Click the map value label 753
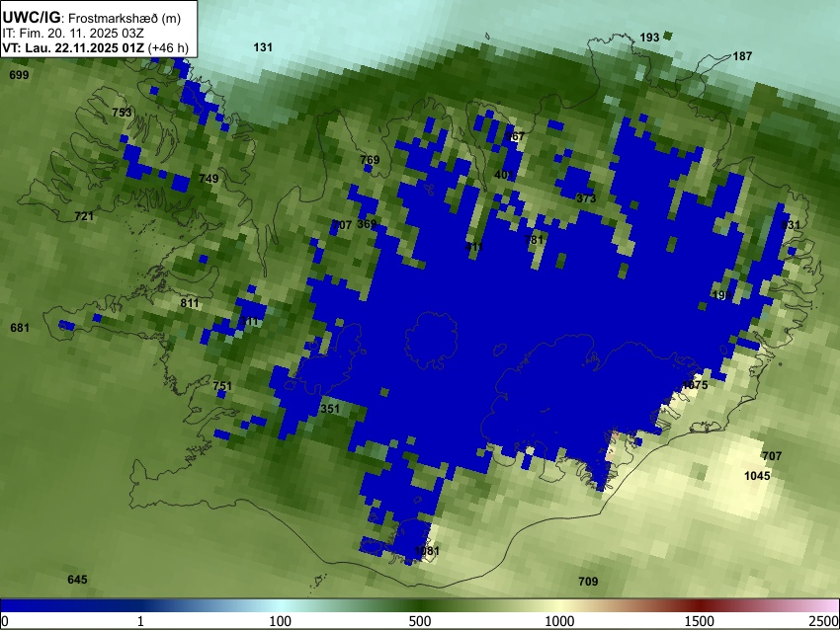This screenshot has height=630, width=840. (122, 113)
